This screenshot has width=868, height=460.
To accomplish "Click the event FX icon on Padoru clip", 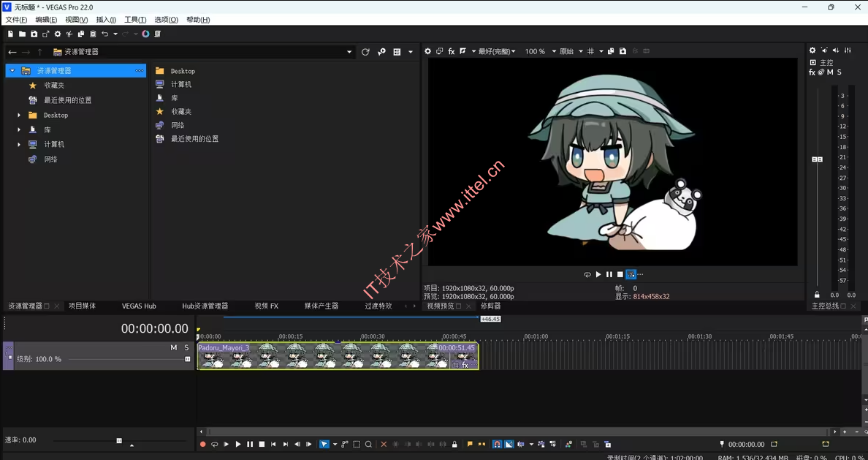I will point(465,364).
